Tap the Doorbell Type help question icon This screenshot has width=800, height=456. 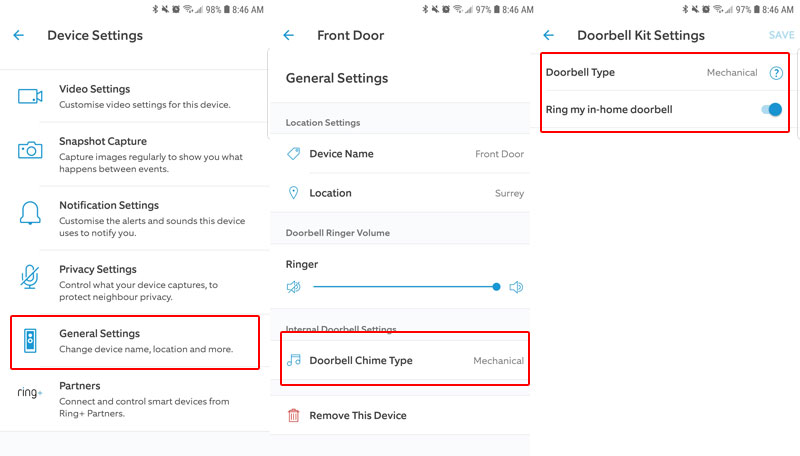(775, 73)
